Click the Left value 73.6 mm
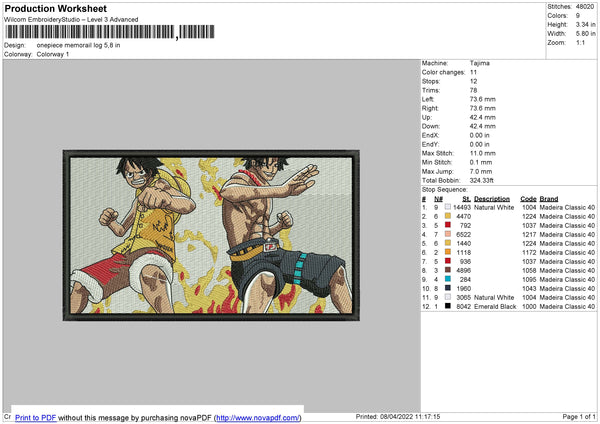This screenshot has height=424, width=600. pyautogui.click(x=483, y=99)
